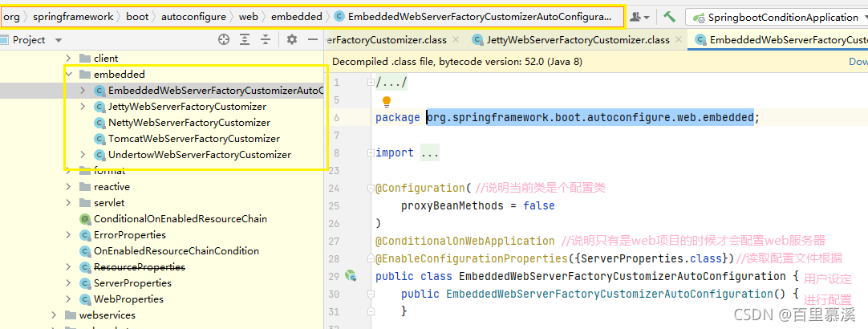This screenshot has width=868, height=329.
Task: Click the boot breadcrumb segment
Action: tap(137, 17)
